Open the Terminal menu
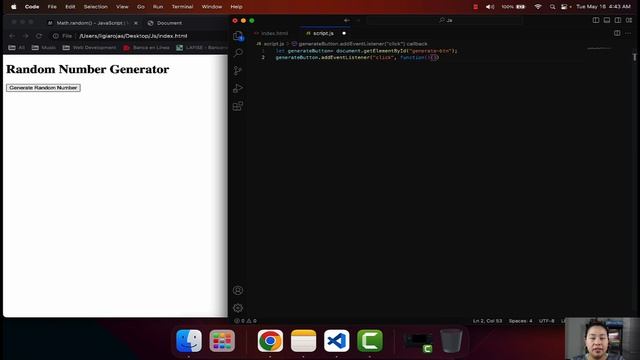This screenshot has height=360, width=640. pos(182,7)
